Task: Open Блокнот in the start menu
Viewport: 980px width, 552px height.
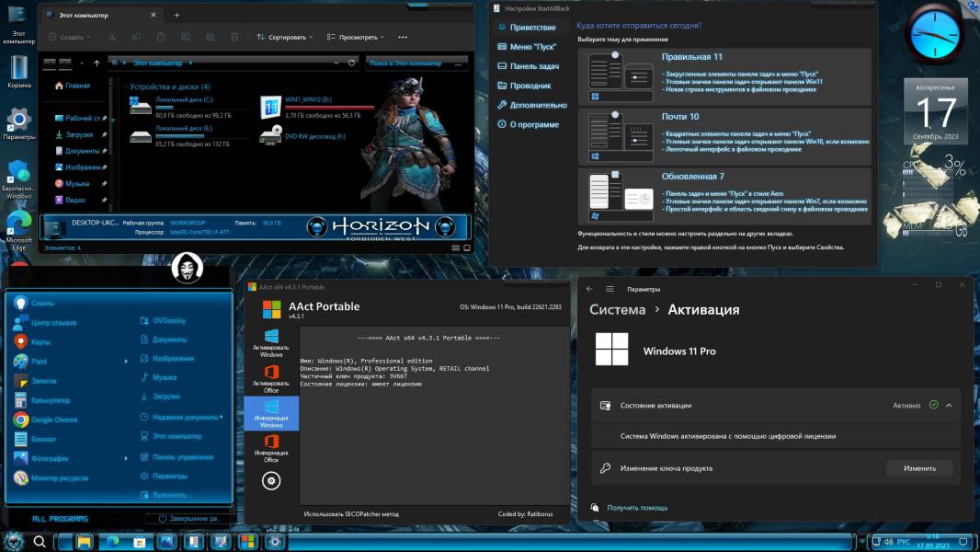Action: [36, 439]
